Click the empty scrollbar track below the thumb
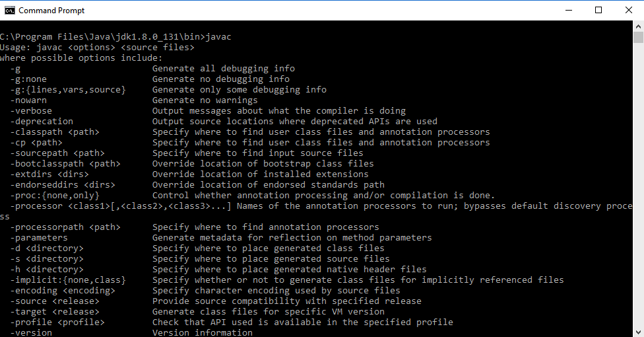The width and height of the screenshot is (644, 337). click(x=638, y=198)
